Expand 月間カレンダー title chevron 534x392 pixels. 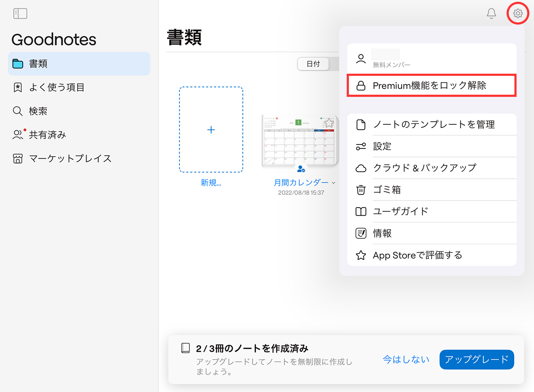pos(334,183)
